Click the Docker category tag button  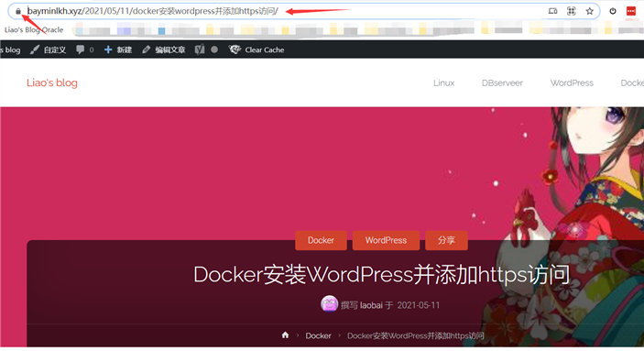321,240
